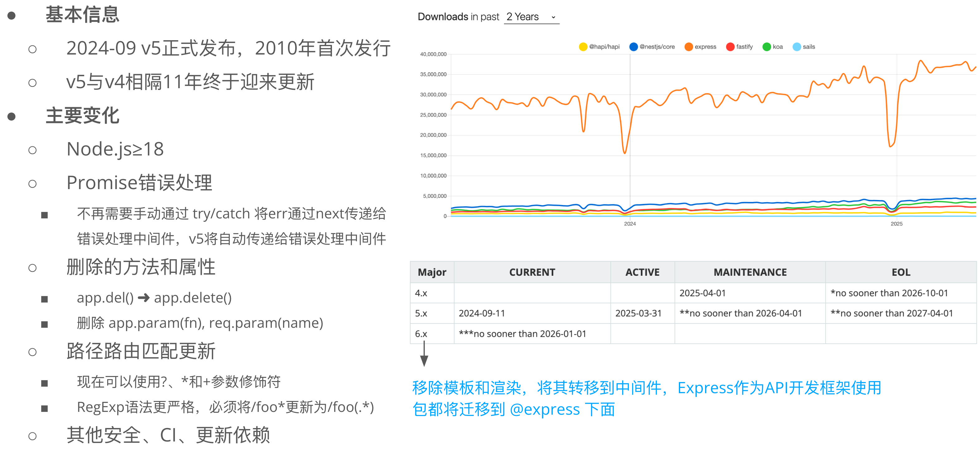Click the 其他安全、CI、更新依赖 bullet

point(168,435)
